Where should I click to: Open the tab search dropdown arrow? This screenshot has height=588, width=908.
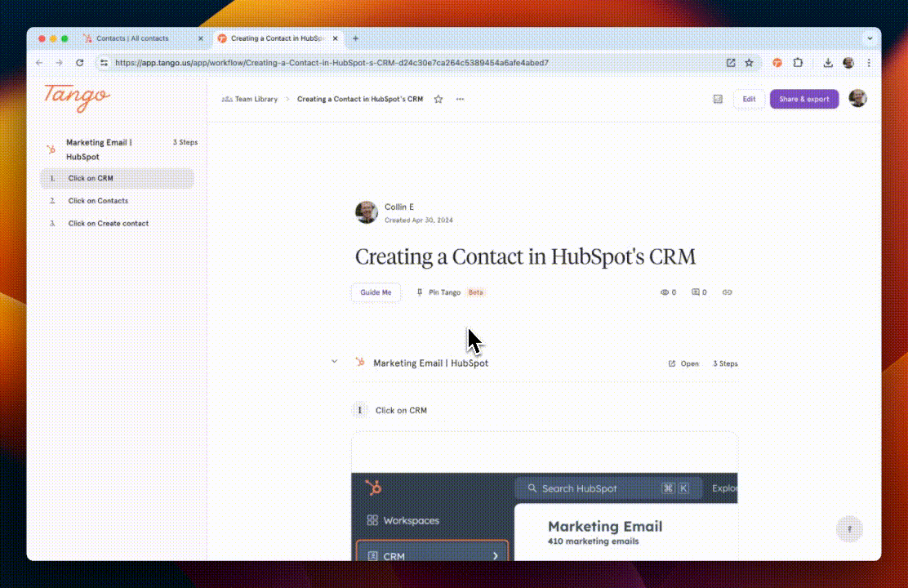click(x=870, y=38)
